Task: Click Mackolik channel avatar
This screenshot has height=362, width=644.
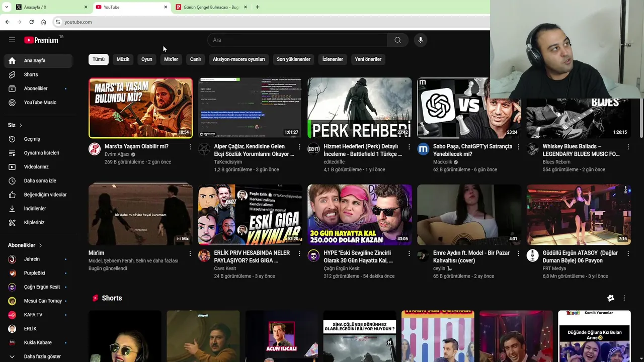Action: [423, 149]
